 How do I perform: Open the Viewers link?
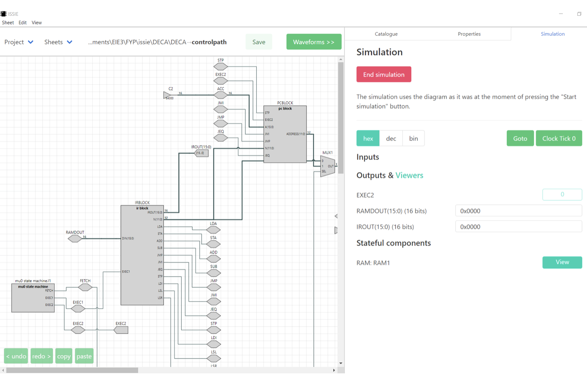[x=409, y=175]
